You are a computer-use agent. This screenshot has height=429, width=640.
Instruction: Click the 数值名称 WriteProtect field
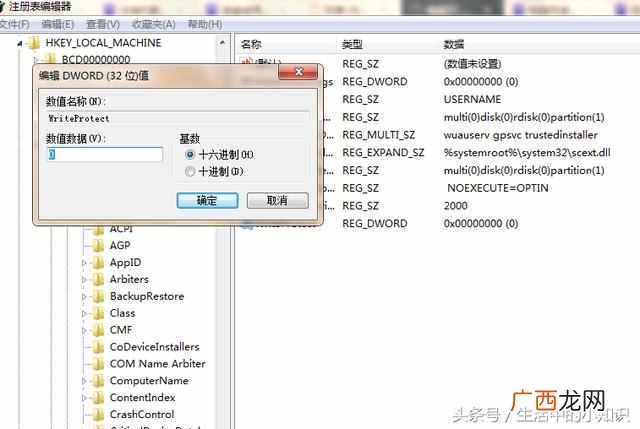coord(178,118)
